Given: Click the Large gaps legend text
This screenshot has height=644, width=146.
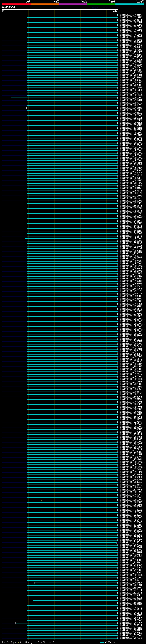Looking at the screenshot, I should coord(28,642).
